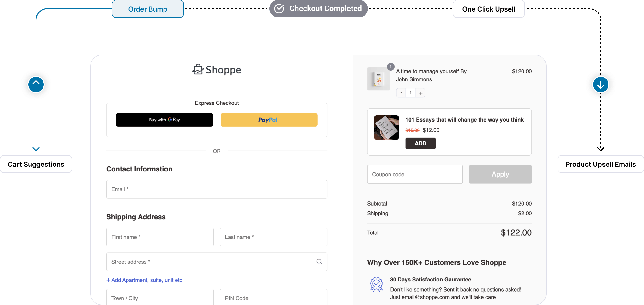Open the Product Upsell Emails label
Screen dimensions: 644x305
pos(600,164)
